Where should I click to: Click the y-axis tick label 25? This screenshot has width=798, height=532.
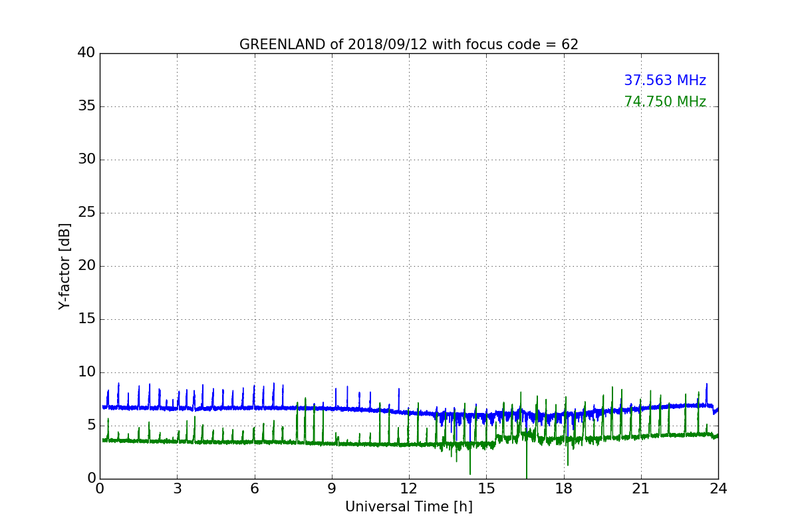(x=86, y=213)
